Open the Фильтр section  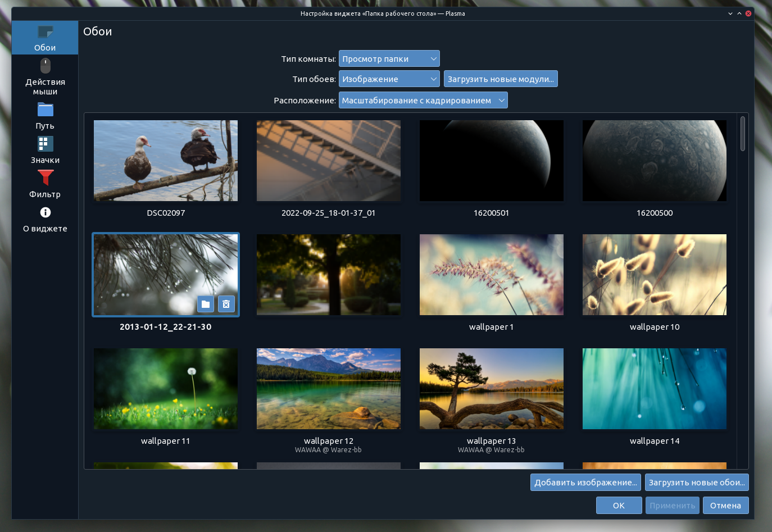coord(45,184)
